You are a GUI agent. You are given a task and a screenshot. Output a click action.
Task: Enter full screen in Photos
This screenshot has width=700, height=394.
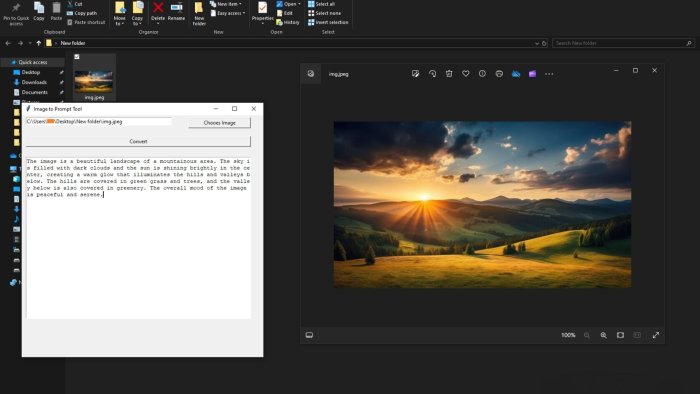(x=655, y=335)
